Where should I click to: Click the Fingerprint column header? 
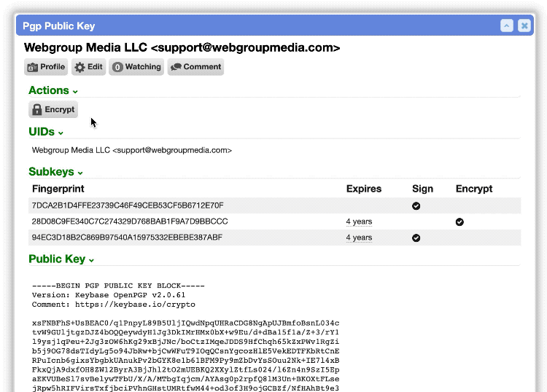tap(58, 189)
